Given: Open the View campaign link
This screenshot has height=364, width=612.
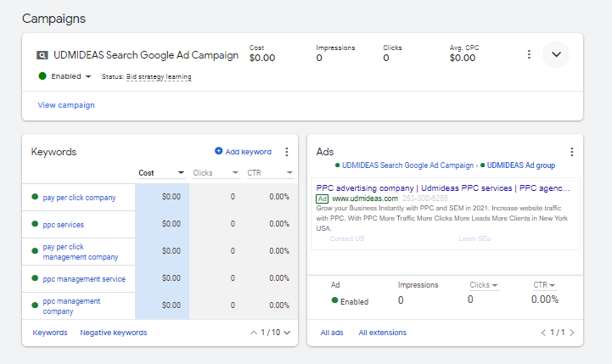Looking at the screenshot, I should point(66,105).
